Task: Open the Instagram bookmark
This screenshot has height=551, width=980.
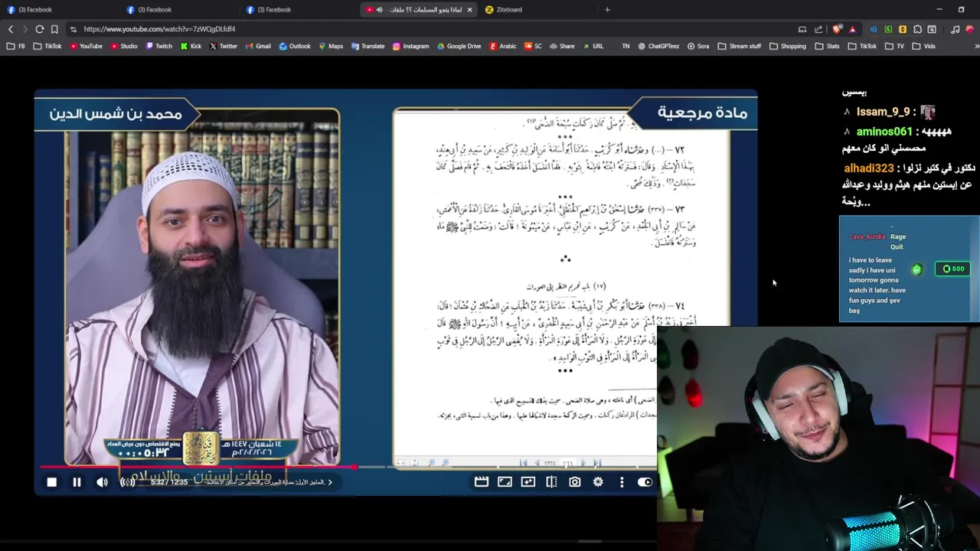Action: (x=411, y=46)
